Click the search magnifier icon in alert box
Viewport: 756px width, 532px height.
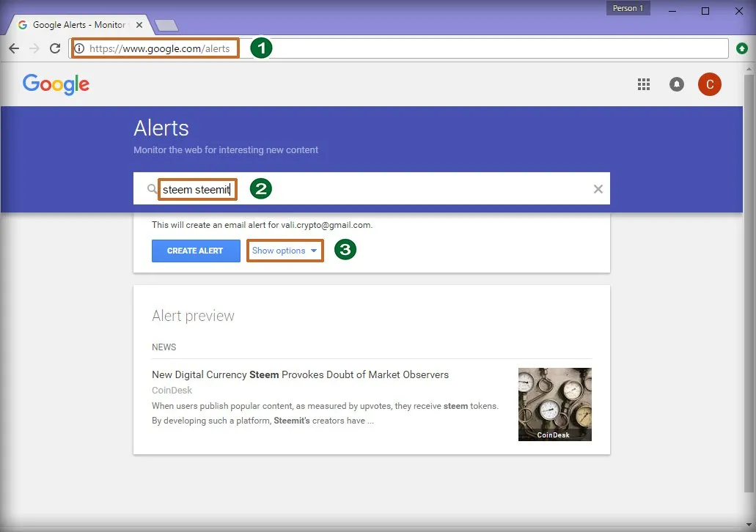(152, 189)
